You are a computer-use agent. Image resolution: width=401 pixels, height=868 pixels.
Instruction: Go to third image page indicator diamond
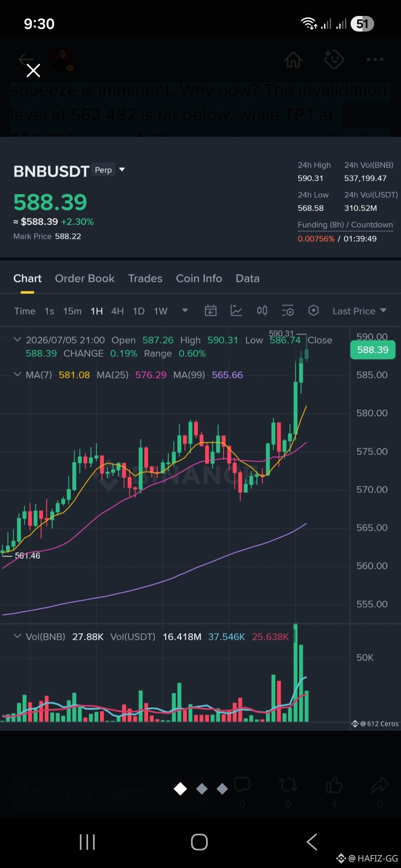pos(222,789)
